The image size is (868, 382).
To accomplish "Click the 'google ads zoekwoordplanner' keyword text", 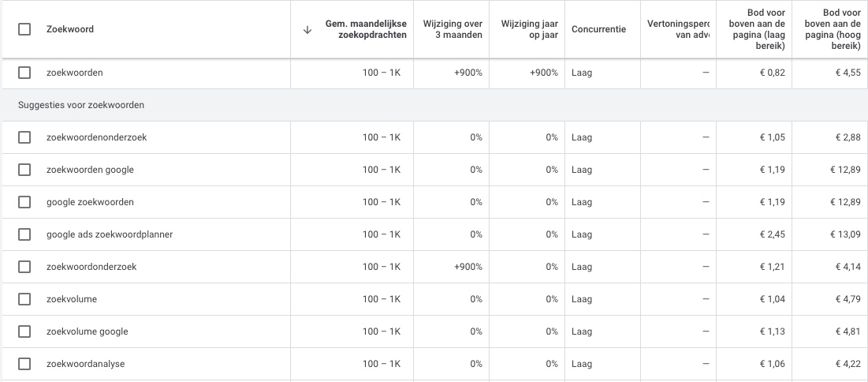I will click(110, 234).
